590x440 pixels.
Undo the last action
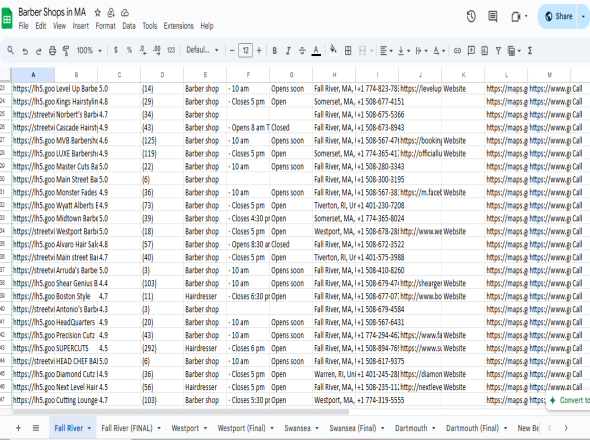[x=25, y=50]
